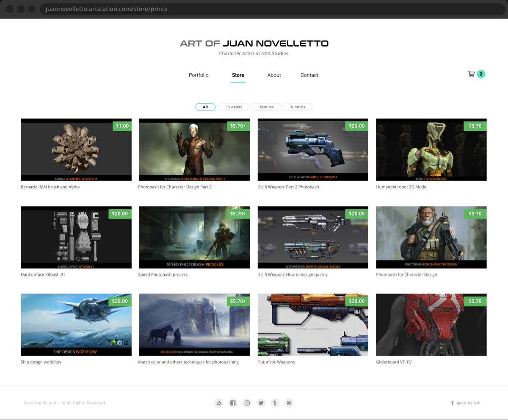Switch to the Textures filter

tap(266, 107)
